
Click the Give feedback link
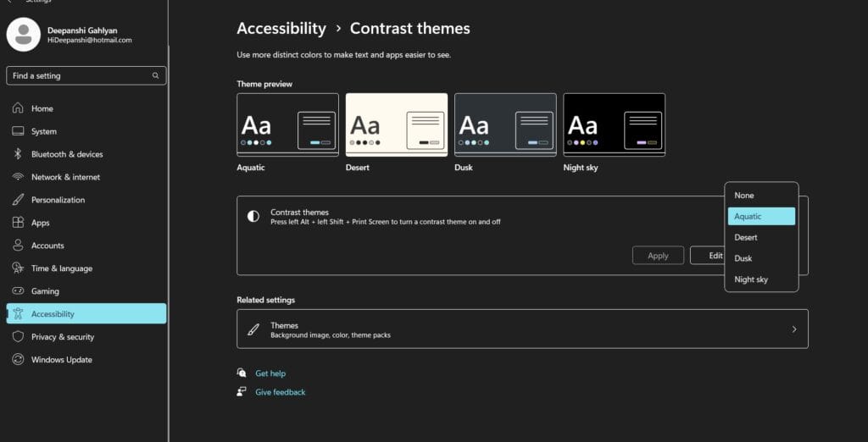(280, 392)
